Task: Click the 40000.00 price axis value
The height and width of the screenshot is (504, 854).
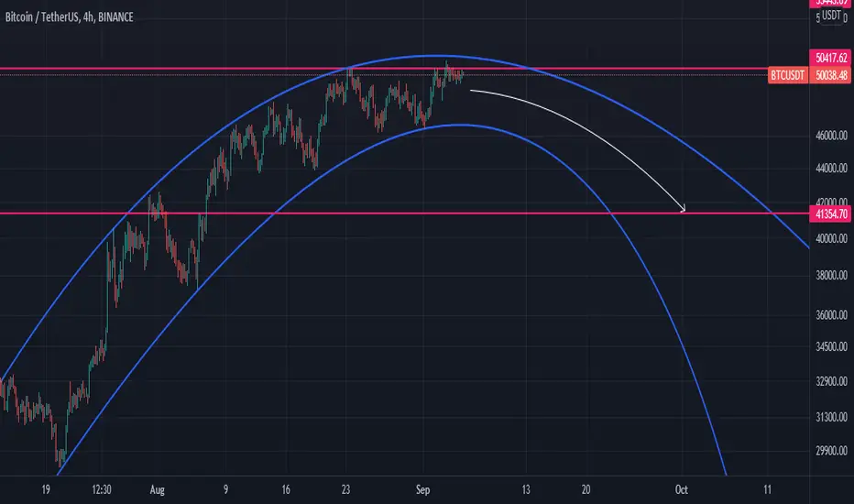Action: [831, 238]
